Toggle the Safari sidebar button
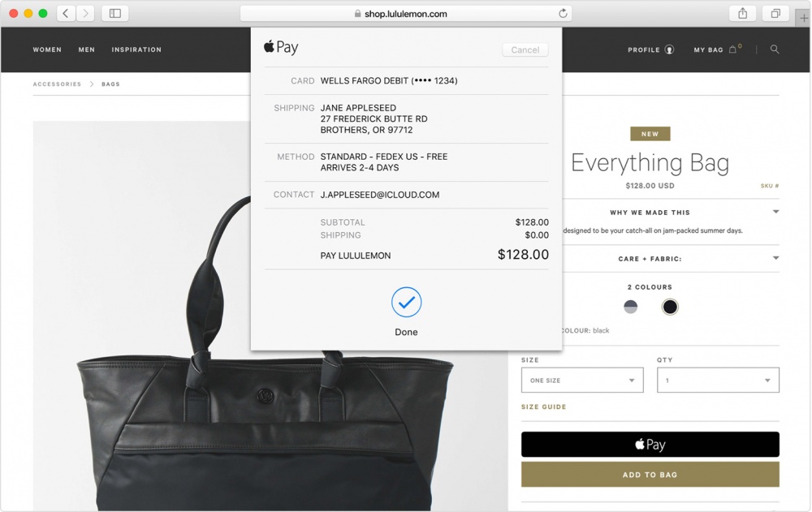Viewport: 812px width, 512px height. pyautogui.click(x=115, y=14)
